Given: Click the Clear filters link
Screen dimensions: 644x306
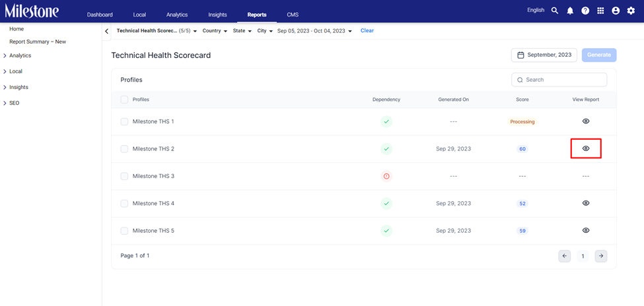Looking at the screenshot, I should coord(367,31).
